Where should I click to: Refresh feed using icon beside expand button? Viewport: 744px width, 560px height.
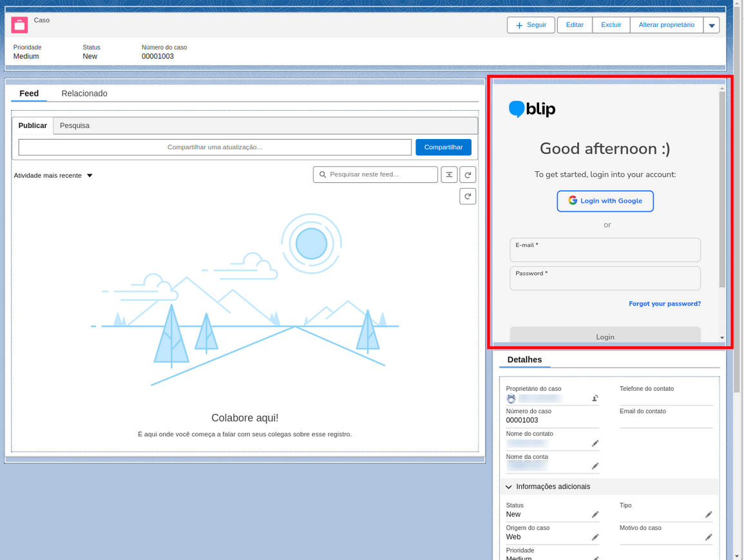(468, 174)
